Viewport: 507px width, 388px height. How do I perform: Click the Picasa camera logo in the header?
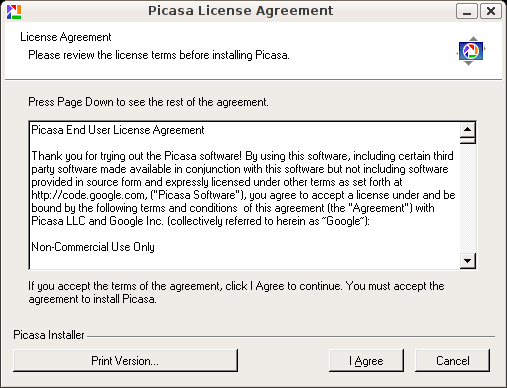click(470, 51)
